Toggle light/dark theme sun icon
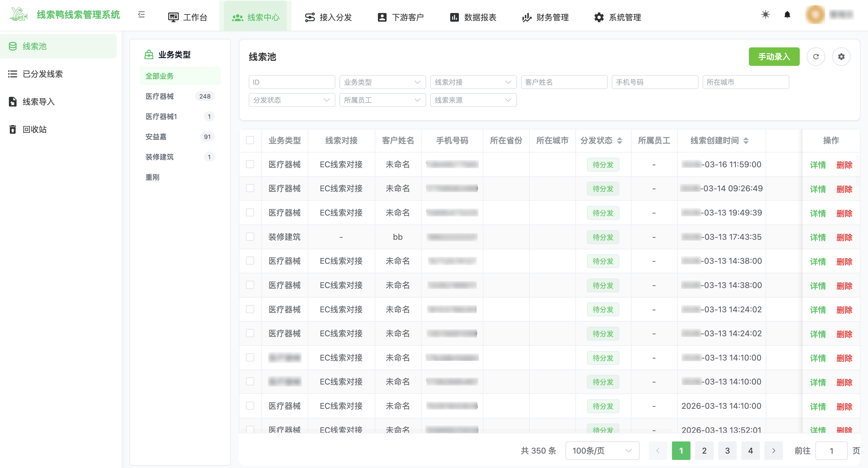 (x=765, y=14)
